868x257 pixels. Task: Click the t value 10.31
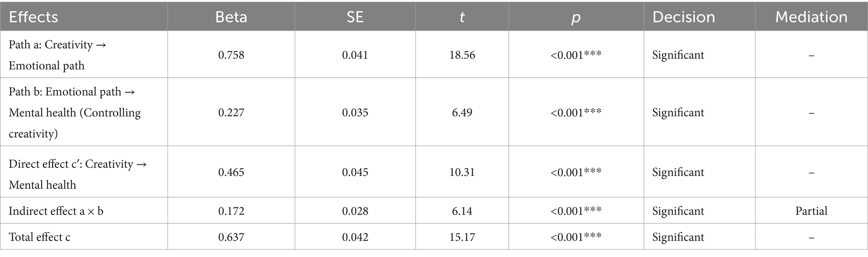[462, 172]
